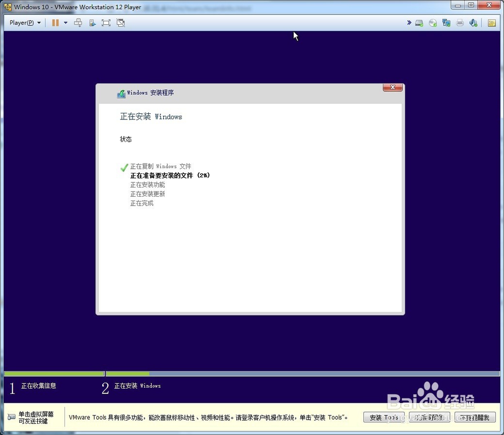Screen dimensions: 504x435
Task: Click the crossed-out screen toolbar icon
Action: [121, 23]
